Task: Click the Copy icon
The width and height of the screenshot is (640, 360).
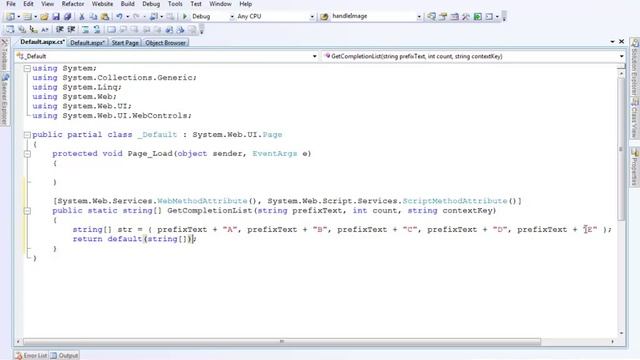Action: (x=93, y=17)
